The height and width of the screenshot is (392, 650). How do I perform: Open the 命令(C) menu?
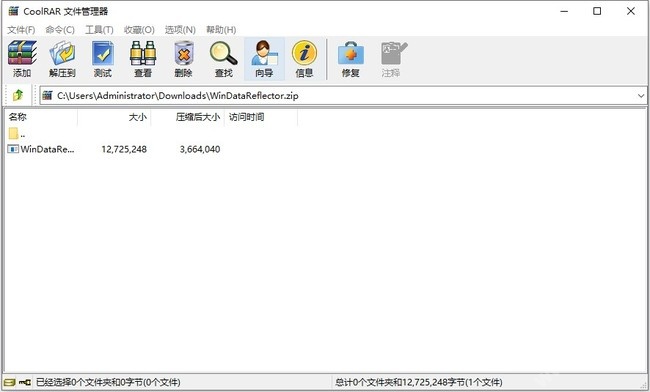pyautogui.click(x=60, y=30)
